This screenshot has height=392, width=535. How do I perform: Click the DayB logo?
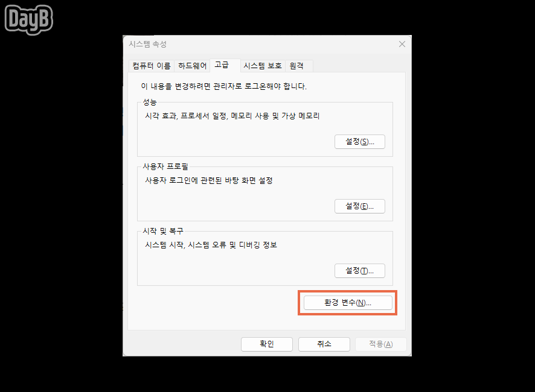point(28,19)
